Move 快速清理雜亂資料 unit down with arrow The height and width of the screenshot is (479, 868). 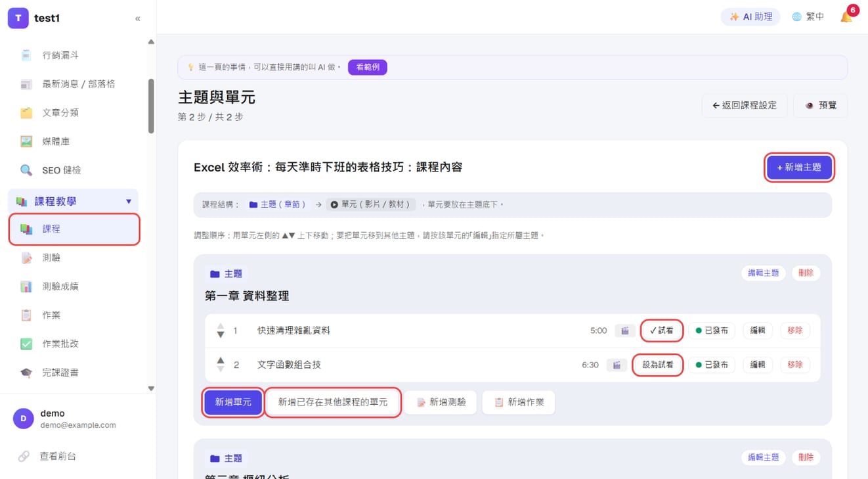coord(221,335)
